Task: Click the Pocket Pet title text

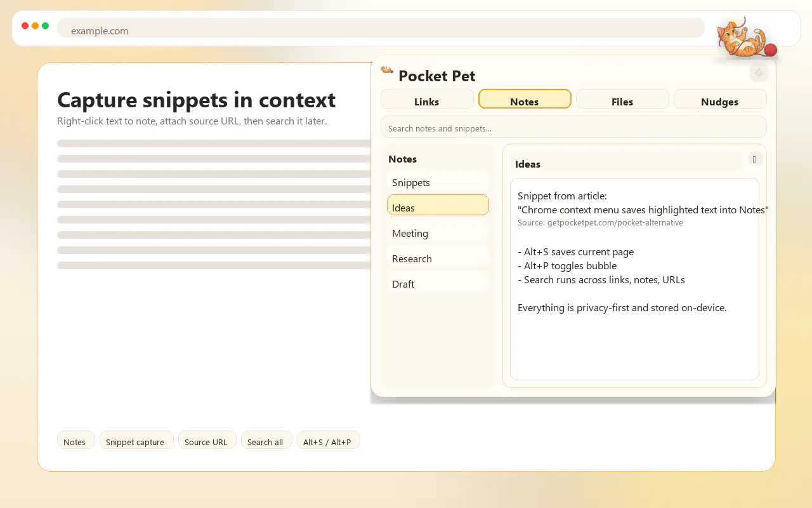Action: coord(437,76)
